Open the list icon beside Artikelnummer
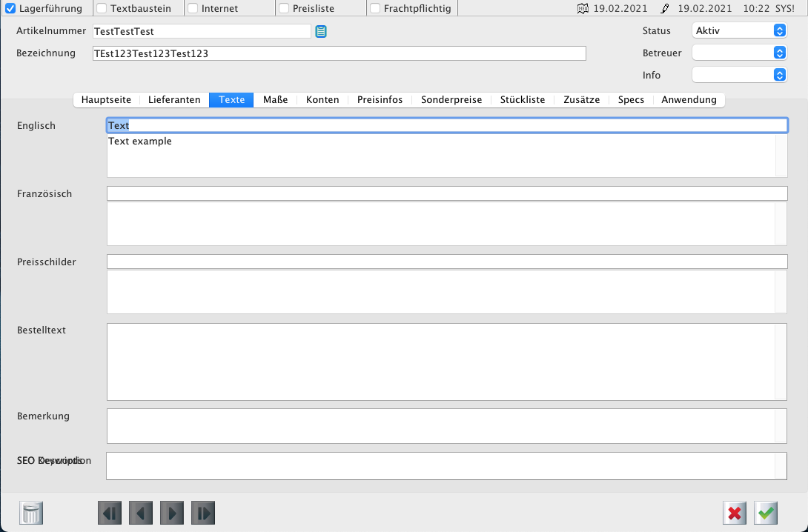This screenshot has height=532, width=808. (321, 31)
